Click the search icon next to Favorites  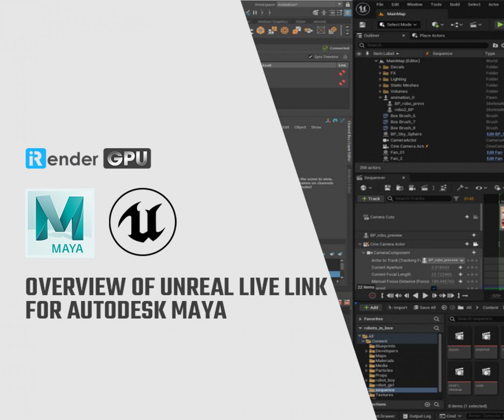(x=436, y=319)
